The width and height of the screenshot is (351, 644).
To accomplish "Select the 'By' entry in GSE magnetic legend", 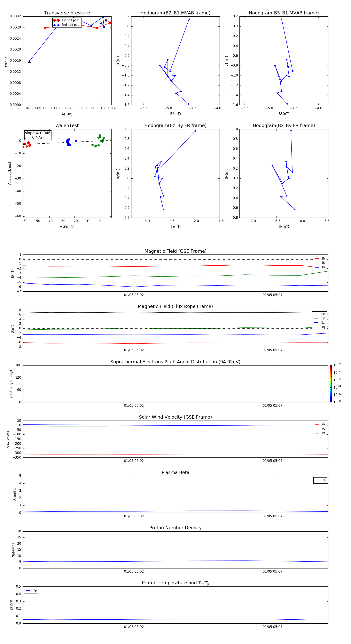I will [320, 263].
